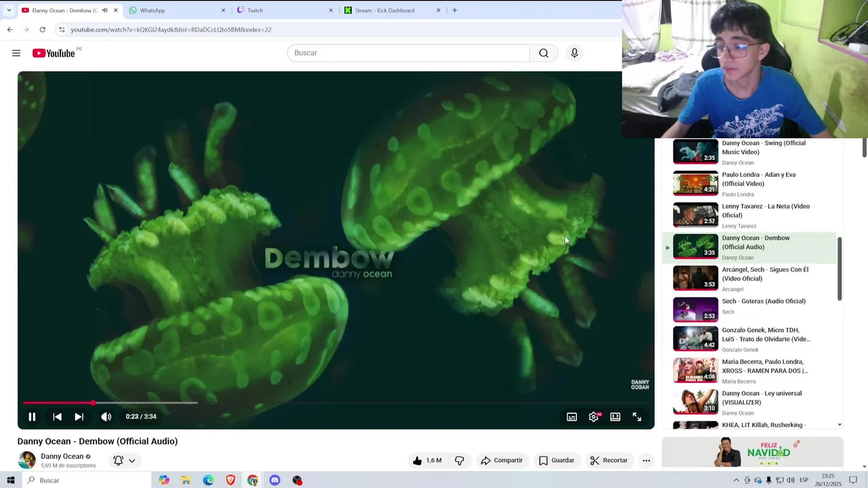Screen dimensions: 868x488
Task: Open the Windows notification center
Action: tap(853, 480)
